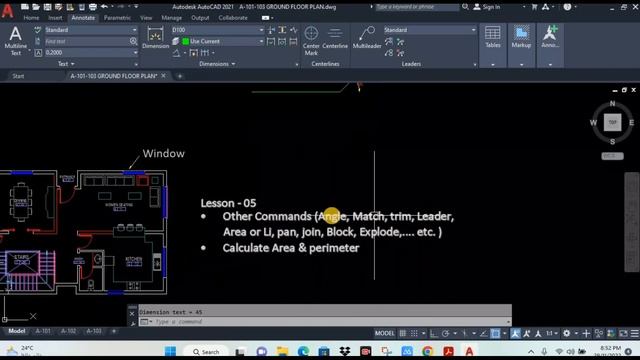Screen dimensions: 640x360
Task: Open the Annotation scaling panel
Action: point(550,45)
